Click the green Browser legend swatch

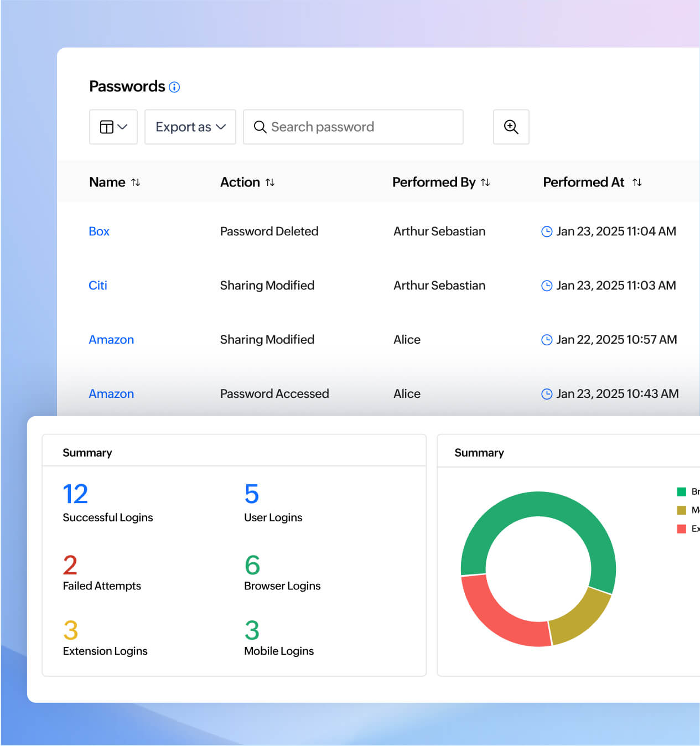coord(681,491)
